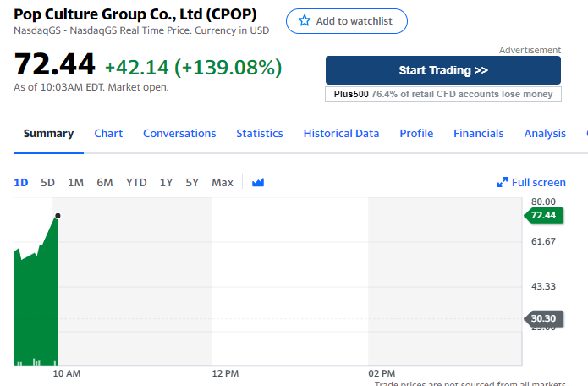
Task: Click the NasdaqGS Real Time Price subtitle
Action: (141, 30)
